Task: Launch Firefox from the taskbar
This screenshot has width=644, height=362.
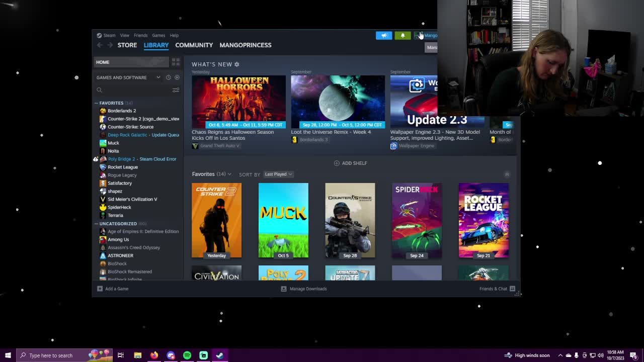Action: coord(154,355)
